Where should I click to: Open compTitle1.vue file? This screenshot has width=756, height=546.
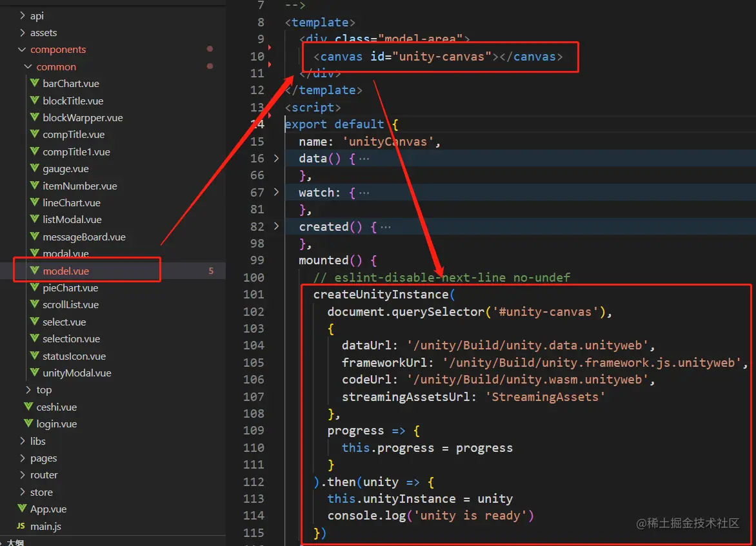click(x=76, y=151)
